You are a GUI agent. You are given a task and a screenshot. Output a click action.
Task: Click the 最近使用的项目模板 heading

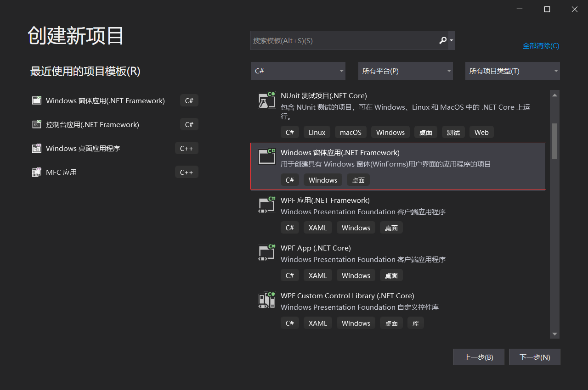85,71
